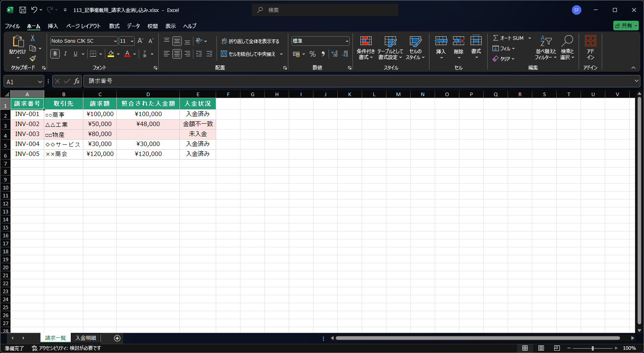Expand merge and center dropdown arrow
Screen dimensions: 644x353
pyautogui.click(x=281, y=54)
